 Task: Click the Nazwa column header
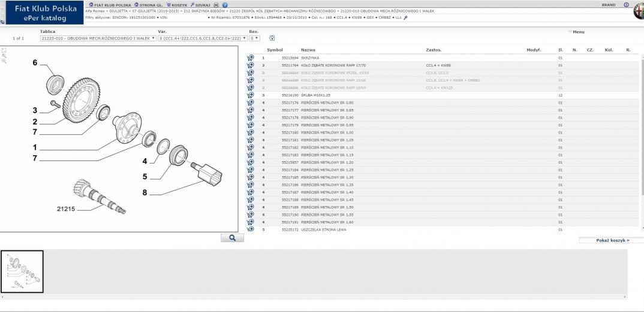(x=308, y=50)
